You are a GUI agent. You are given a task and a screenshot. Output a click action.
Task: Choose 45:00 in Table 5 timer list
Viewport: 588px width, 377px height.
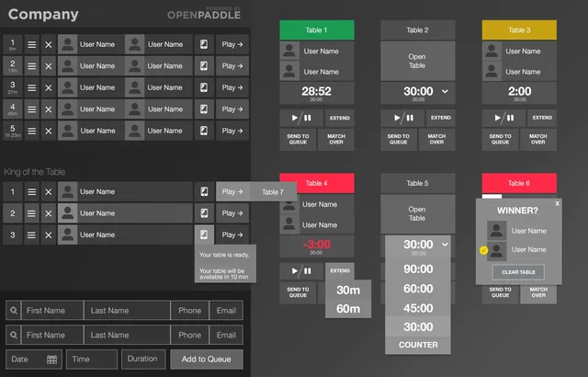[418, 308]
